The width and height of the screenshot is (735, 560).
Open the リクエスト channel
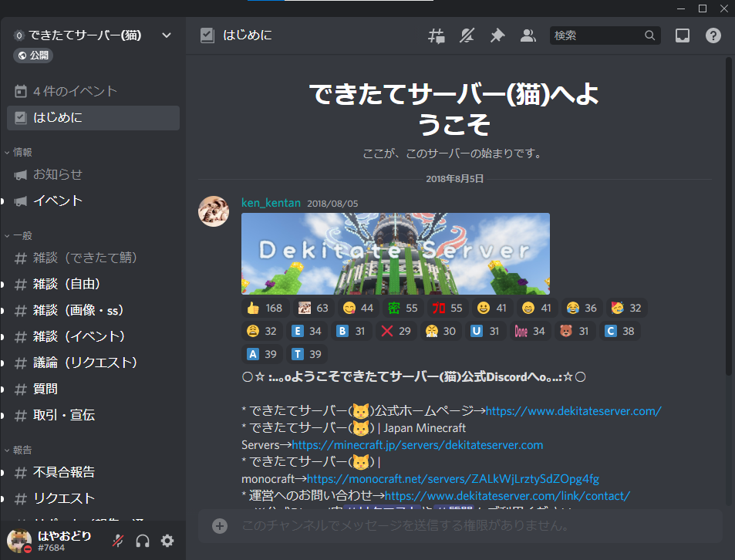(x=93, y=498)
